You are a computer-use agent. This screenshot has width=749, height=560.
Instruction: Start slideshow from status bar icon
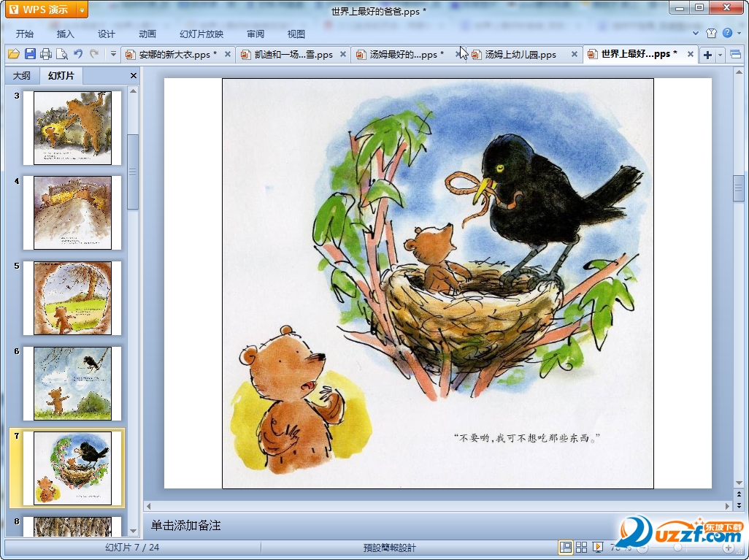pos(597,547)
